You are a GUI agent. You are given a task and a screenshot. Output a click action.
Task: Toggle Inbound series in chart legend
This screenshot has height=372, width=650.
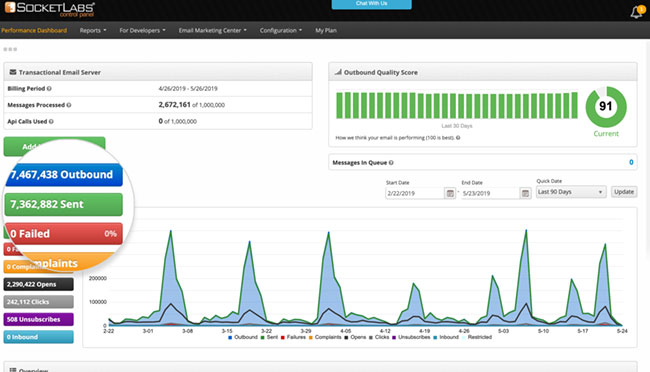446,337
